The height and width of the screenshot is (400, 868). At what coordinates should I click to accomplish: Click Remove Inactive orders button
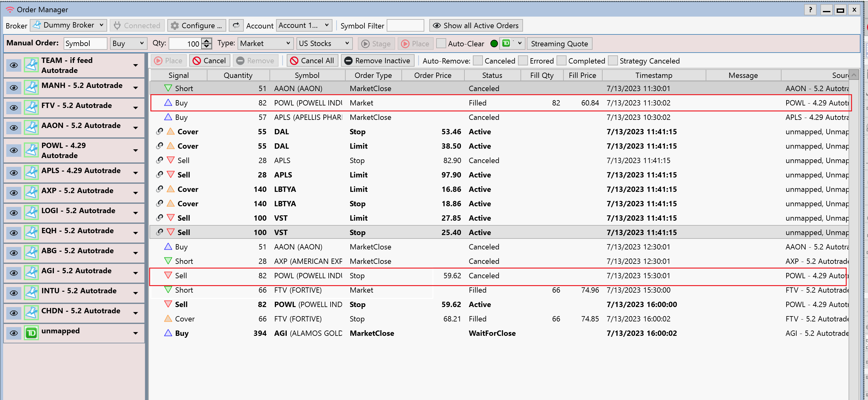[x=377, y=61]
